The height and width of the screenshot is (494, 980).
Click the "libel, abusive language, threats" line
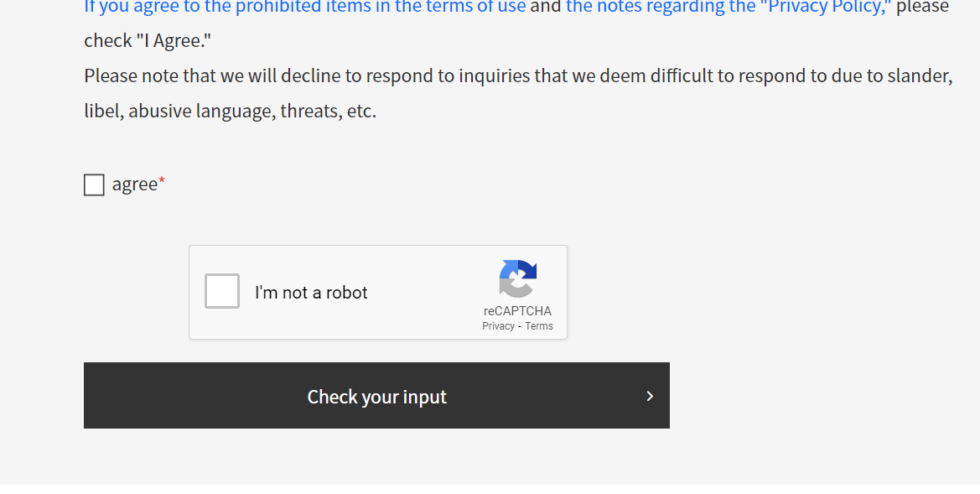(230, 112)
